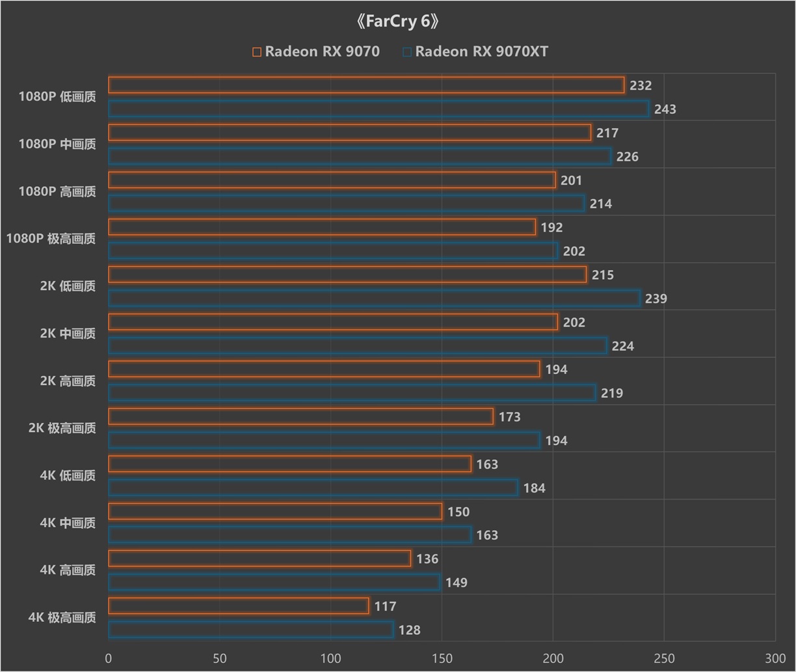796x672 pixels.
Task: Click the 200 tick on the horizontal axis
Action: 553,658
